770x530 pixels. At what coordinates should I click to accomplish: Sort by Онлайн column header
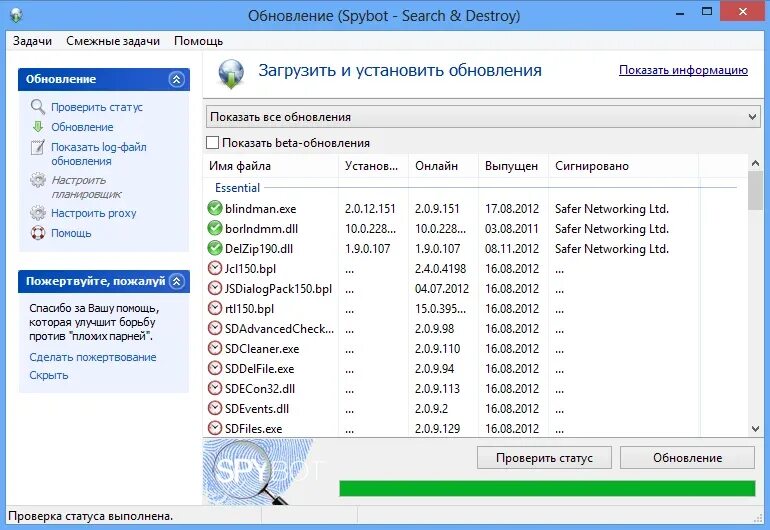coord(443,166)
